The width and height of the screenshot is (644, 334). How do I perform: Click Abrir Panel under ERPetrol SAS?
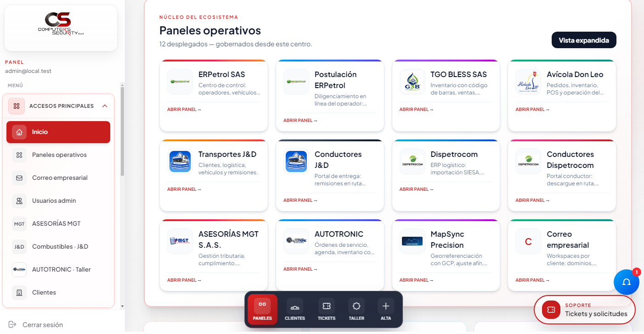click(x=184, y=110)
